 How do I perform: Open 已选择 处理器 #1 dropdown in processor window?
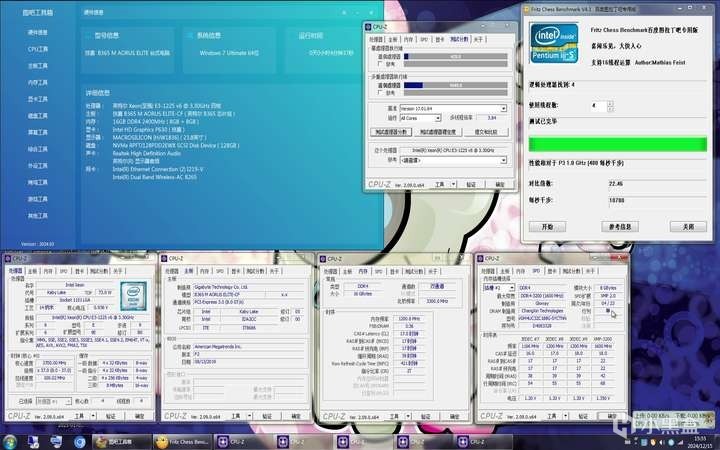pos(54,401)
